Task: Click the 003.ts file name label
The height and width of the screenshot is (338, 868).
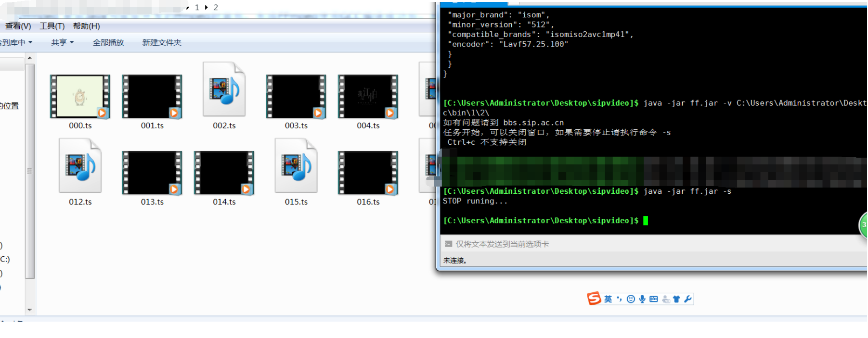Action: coord(296,125)
